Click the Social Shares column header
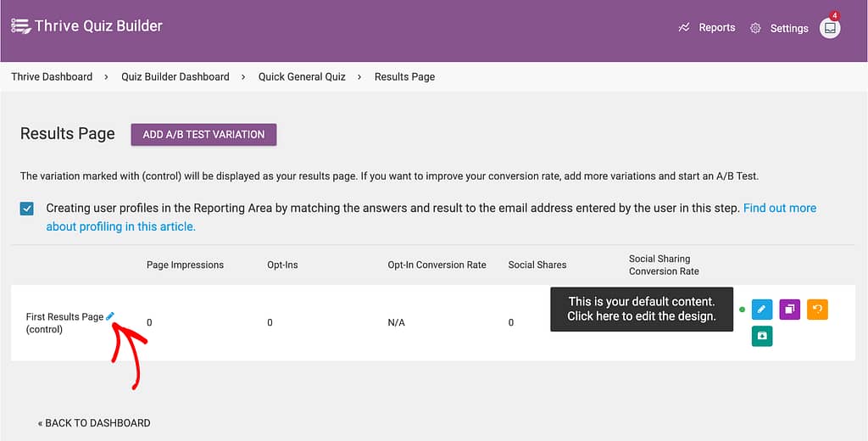The height and width of the screenshot is (441, 868). (x=537, y=265)
